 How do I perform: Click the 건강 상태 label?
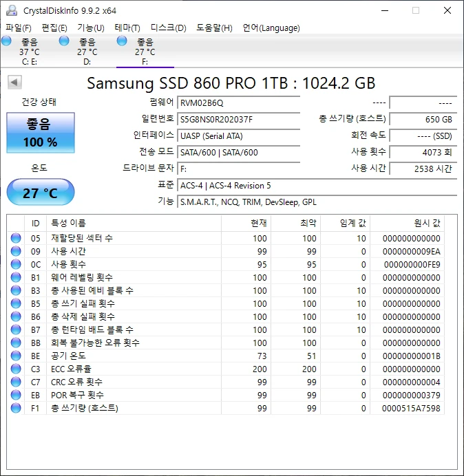(x=39, y=102)
